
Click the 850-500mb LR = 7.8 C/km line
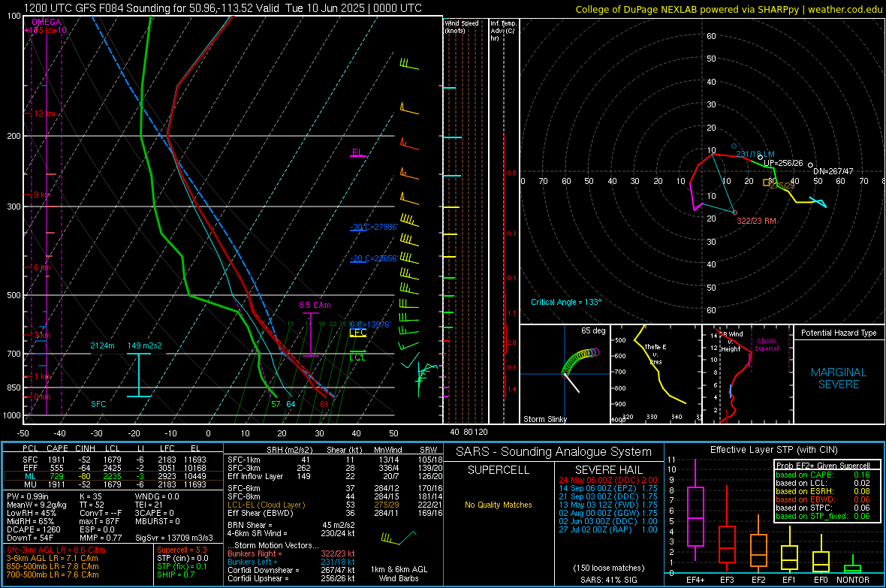pos(53,566)
